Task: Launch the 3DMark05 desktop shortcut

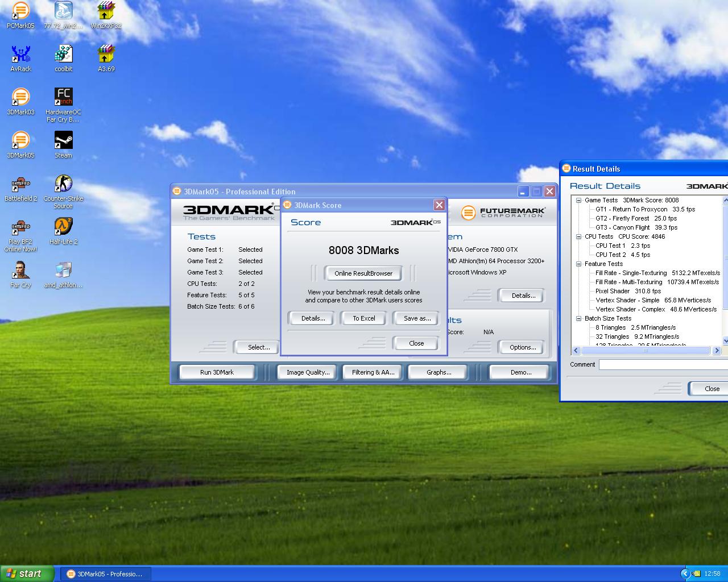Action: pyautogui.click(x=20, y=145)
